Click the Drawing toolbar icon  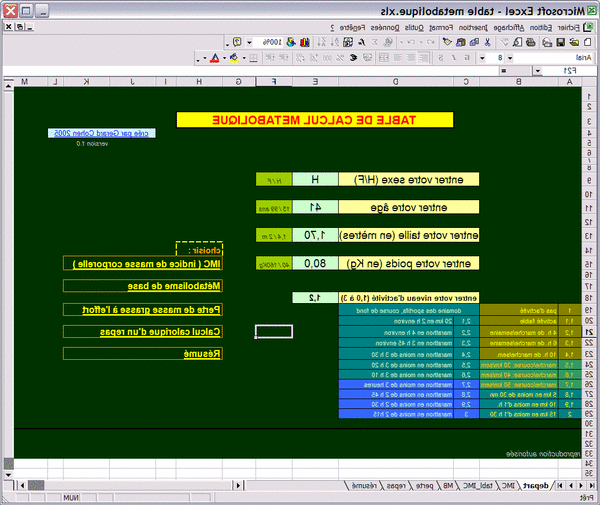[291, 42]
